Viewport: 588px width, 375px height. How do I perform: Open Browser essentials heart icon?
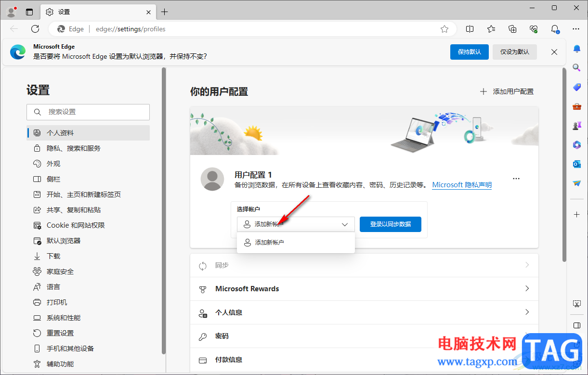coord(534,29)
